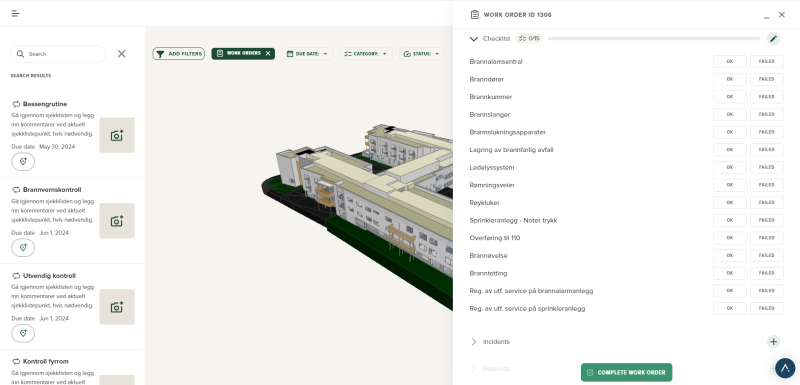Screen dimensions: 800x385
Task: Click the recurring icon beside Bassengrutine
Action: 16,104
